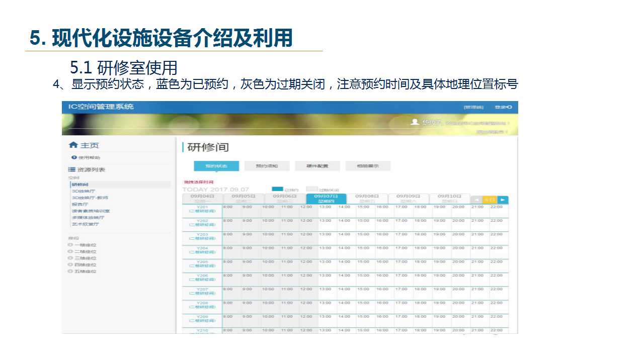This screenshot has height=362, width=644.
Task: Select 多媒体放映厅 in the resource list
Action: 88,217
